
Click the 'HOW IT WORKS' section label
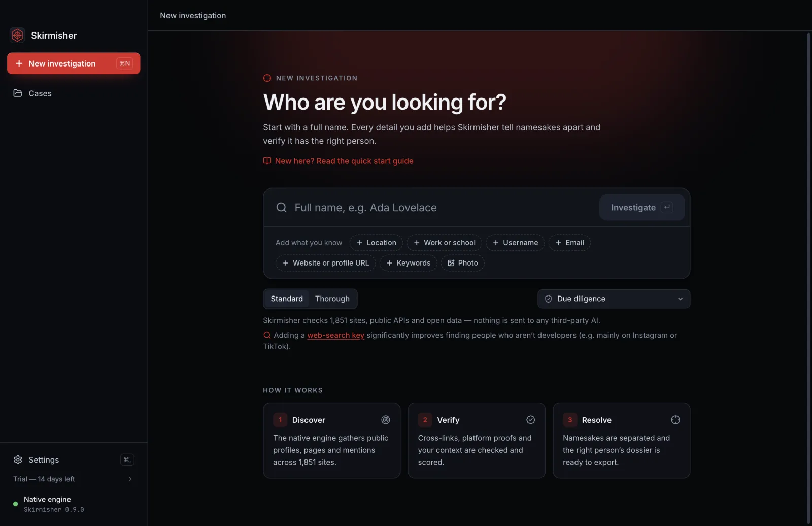pos(293,390)
